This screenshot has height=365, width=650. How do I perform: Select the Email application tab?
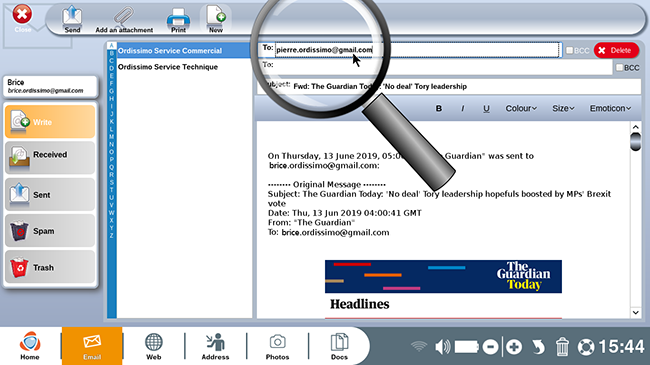tap(92, 346)
